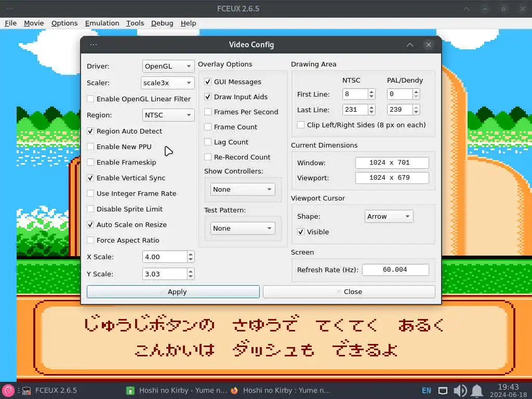Open the Emulation menu
This screenshot has height=399, width=532.
[x=102, y=23]
